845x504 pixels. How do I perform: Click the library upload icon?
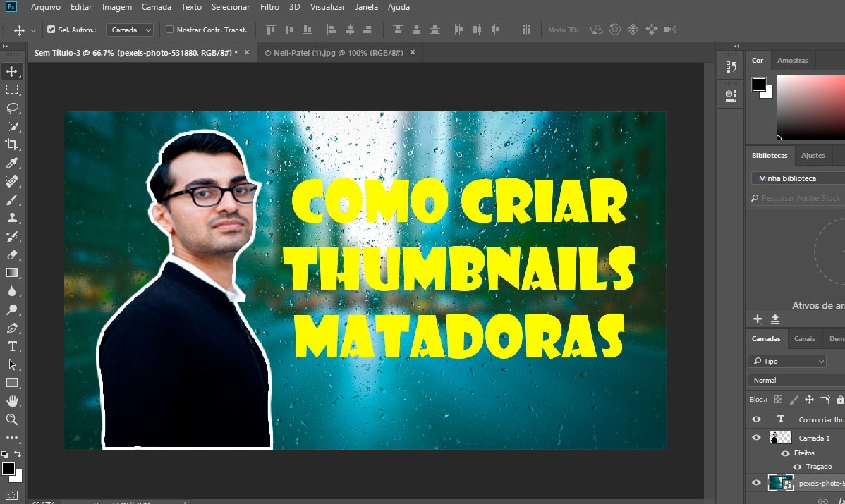[x=775, y=319]
